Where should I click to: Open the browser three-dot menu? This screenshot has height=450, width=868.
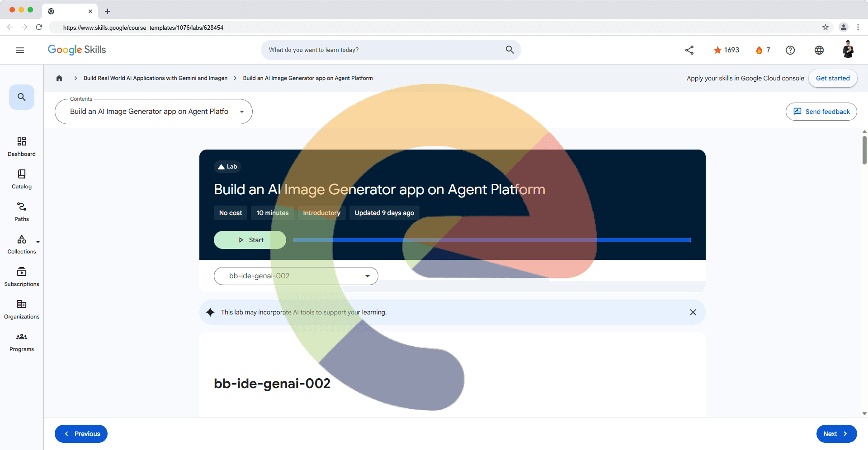pos(858,27)
